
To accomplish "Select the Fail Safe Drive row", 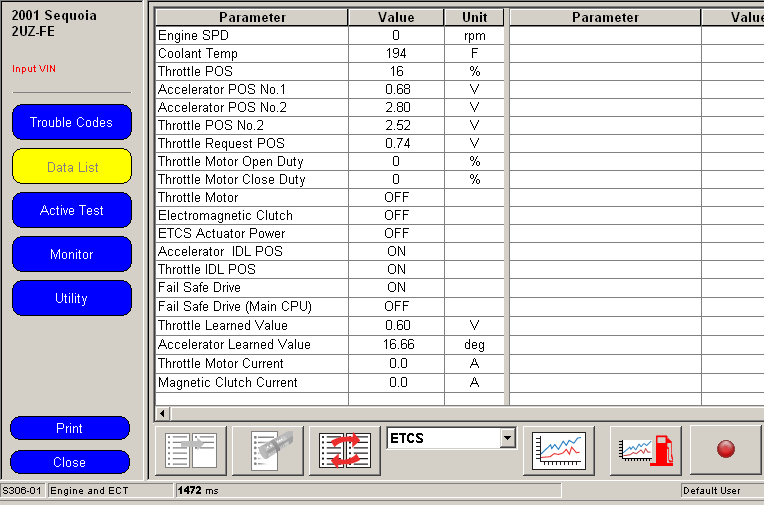I will point(251,287).
